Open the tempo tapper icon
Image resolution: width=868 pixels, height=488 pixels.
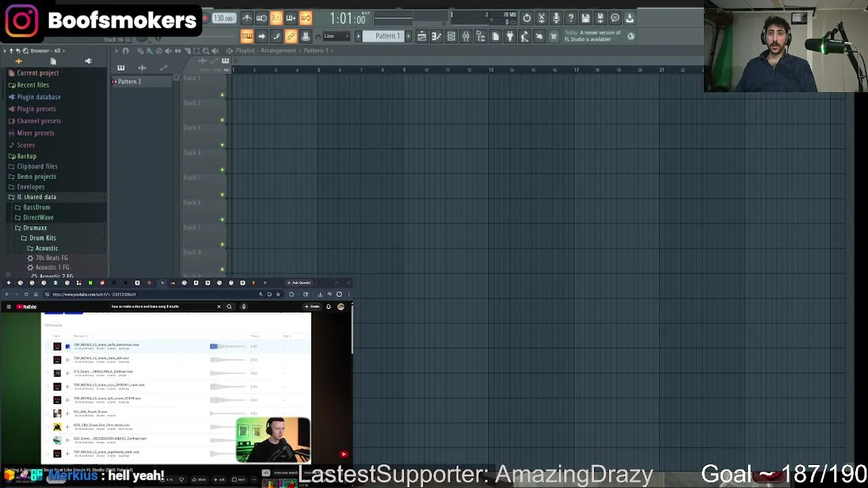coord(524,37)
